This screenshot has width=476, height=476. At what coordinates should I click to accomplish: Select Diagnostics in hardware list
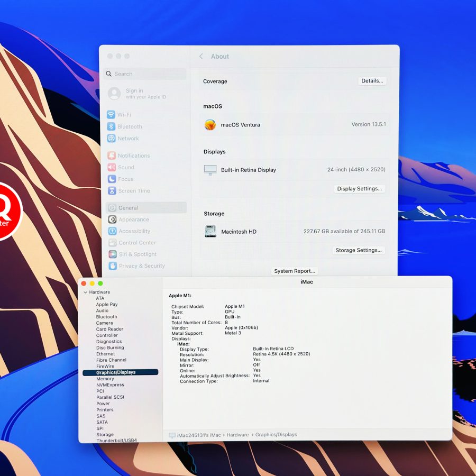click(109, 342)
